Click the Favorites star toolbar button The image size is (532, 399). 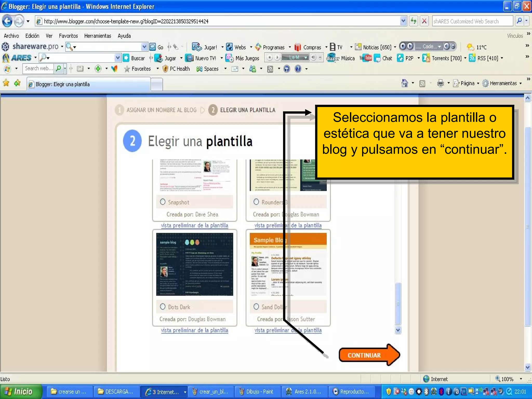click(x=137, y=69)
